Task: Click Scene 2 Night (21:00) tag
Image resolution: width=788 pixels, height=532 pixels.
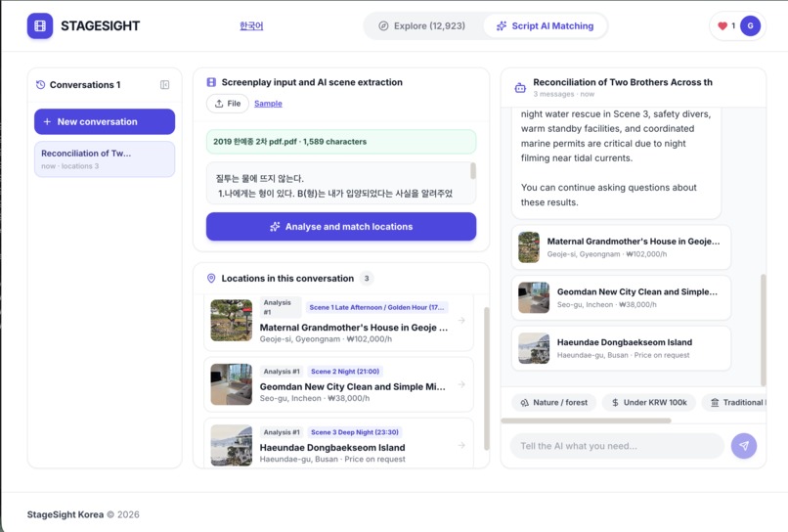Action: coord(345,372)
